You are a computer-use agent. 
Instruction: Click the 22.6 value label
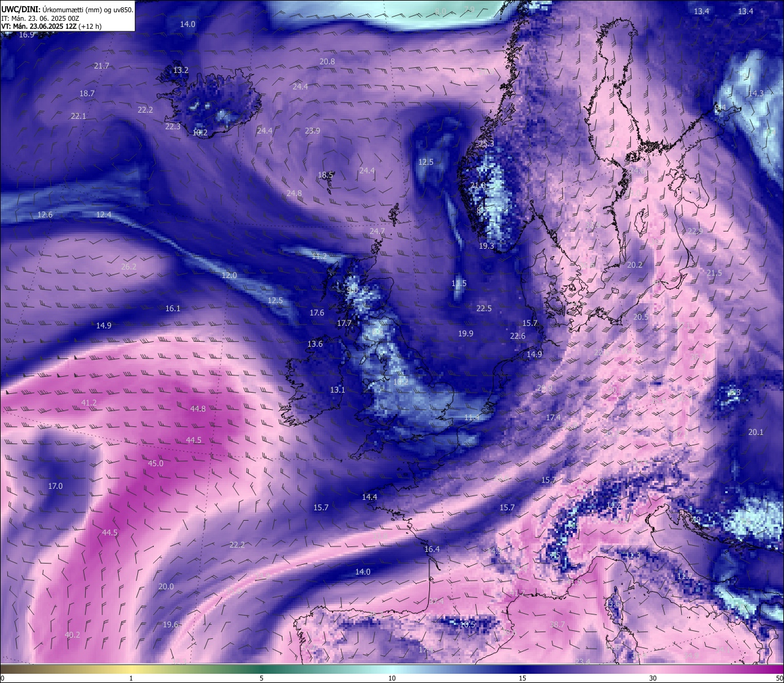(x=518, y=336)
